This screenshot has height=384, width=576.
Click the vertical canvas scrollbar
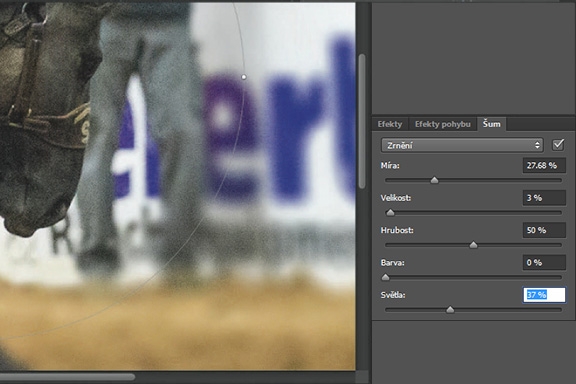[362, 121]
